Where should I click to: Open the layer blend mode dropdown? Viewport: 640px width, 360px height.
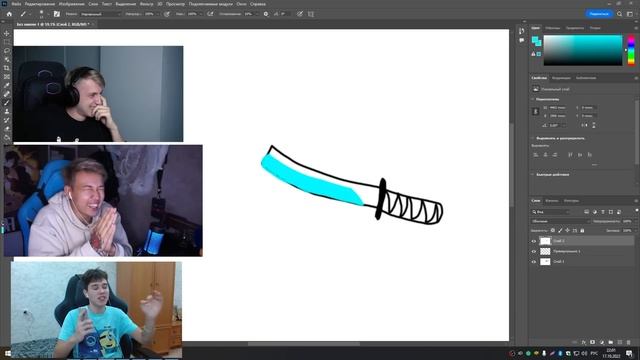click(561, 221)
